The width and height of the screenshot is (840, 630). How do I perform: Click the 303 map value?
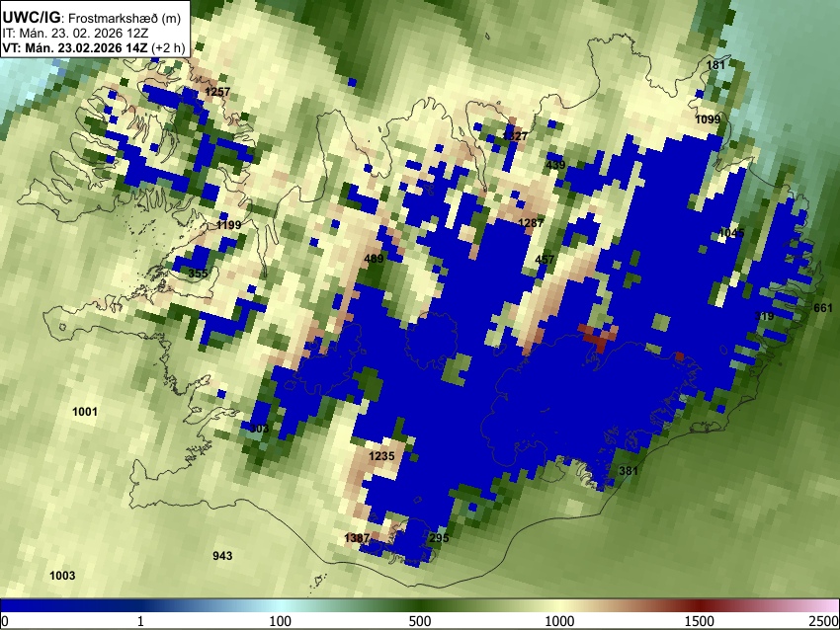pyautogui.click(x=259, y=429)
